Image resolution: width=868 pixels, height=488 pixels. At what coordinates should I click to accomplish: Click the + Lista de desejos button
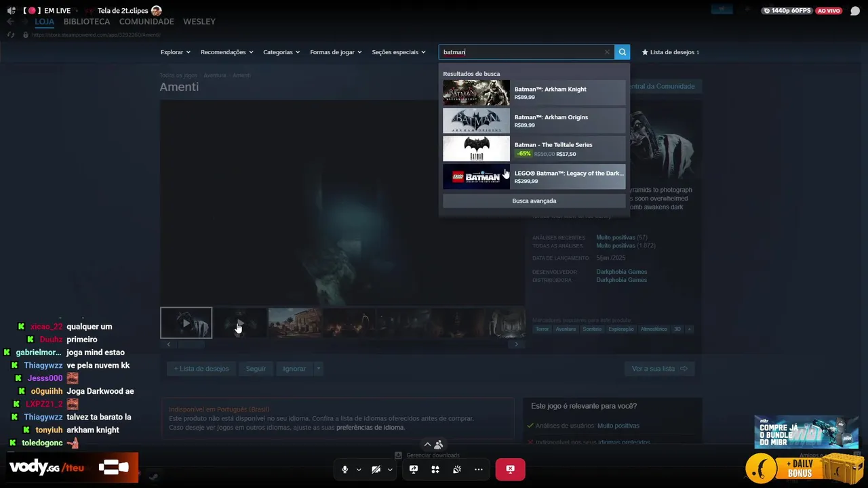tap(201, 369)
